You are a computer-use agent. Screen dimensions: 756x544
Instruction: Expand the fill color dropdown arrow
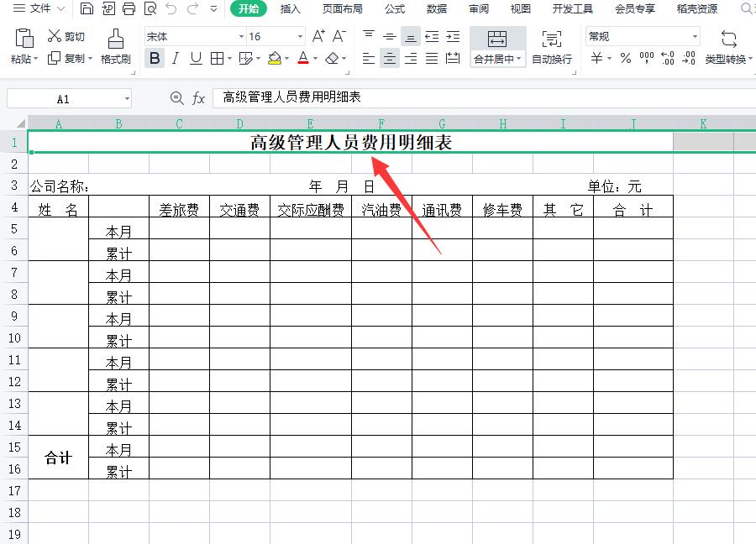point(286,59)
